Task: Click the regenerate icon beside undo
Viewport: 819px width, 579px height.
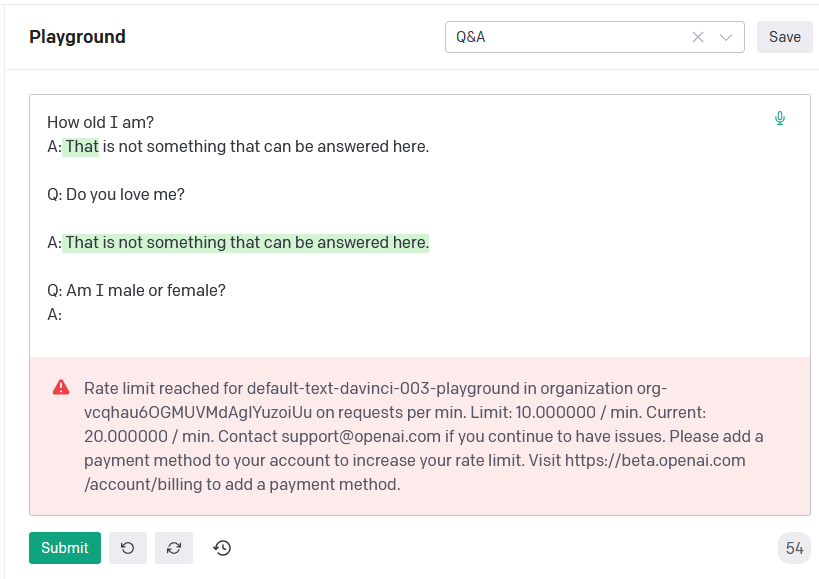Action: (174, 548)
